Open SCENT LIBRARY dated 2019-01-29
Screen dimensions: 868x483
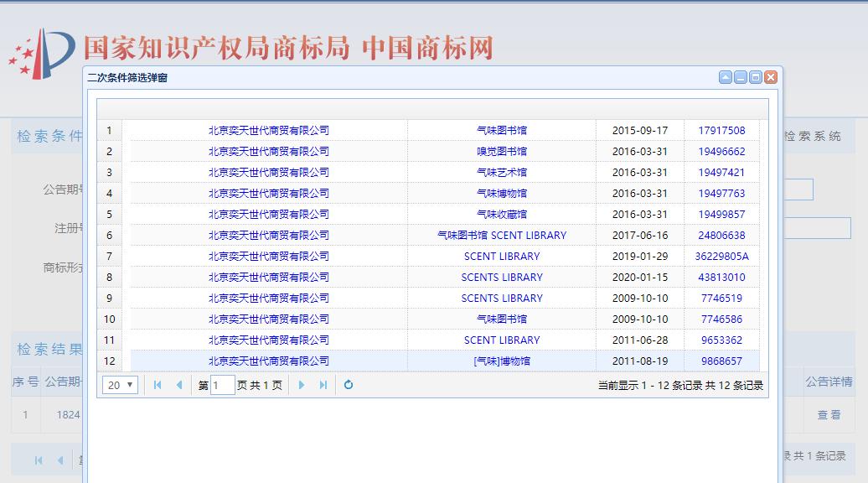502,257
